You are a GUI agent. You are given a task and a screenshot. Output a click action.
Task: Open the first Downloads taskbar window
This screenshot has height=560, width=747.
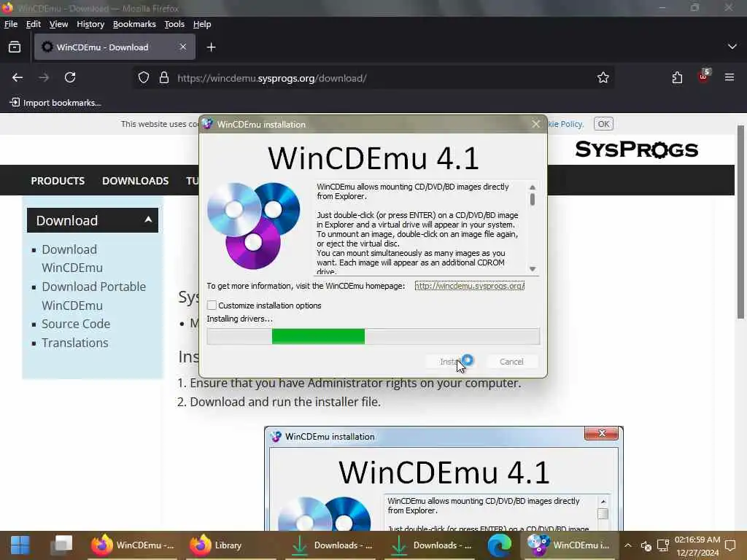[x=331, y=545]
